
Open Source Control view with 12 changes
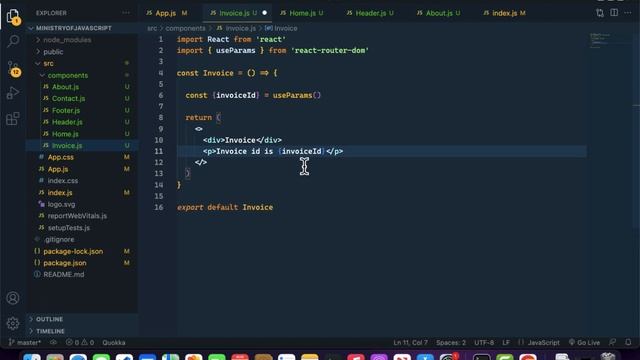coord(13,69)
